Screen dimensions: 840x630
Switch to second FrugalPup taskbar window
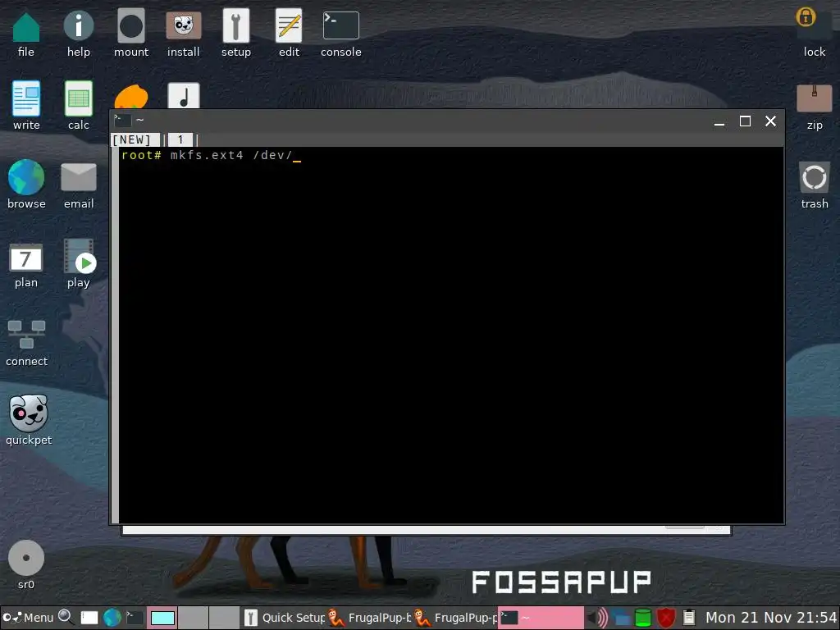[x=455, y=618]
